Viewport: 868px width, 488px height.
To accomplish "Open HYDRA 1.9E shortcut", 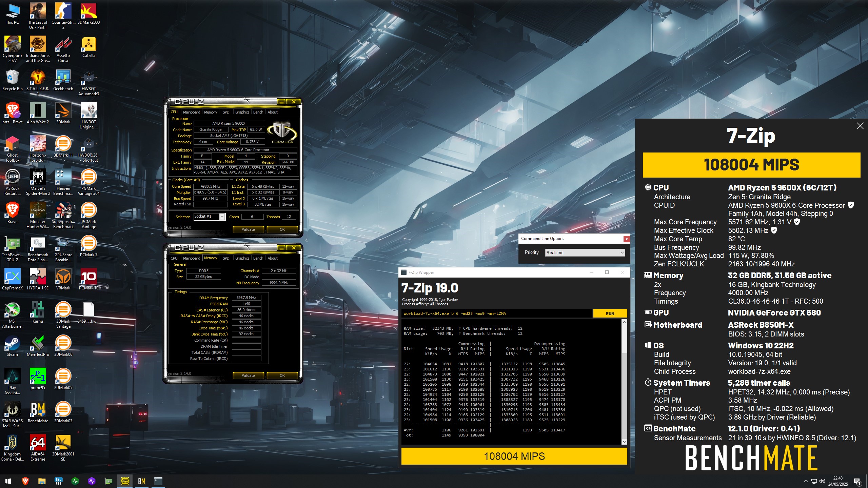I will (38, 279).
